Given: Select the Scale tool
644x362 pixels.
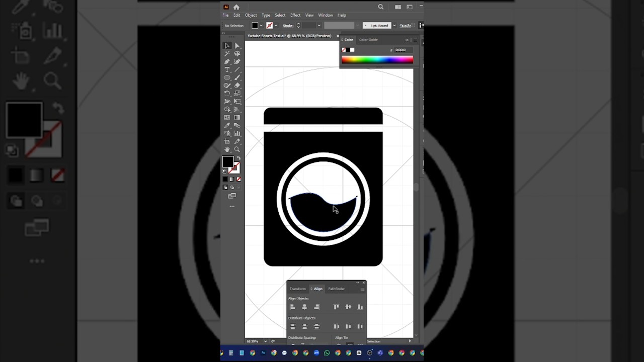Looking at the screenshot, I should [x=237, y=94].
